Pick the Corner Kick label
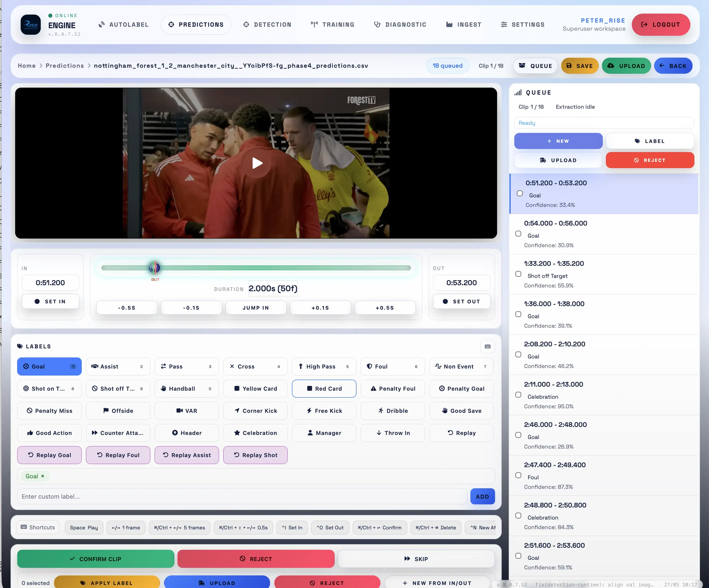This screenshot has height=588, width=709. point(255,411)
